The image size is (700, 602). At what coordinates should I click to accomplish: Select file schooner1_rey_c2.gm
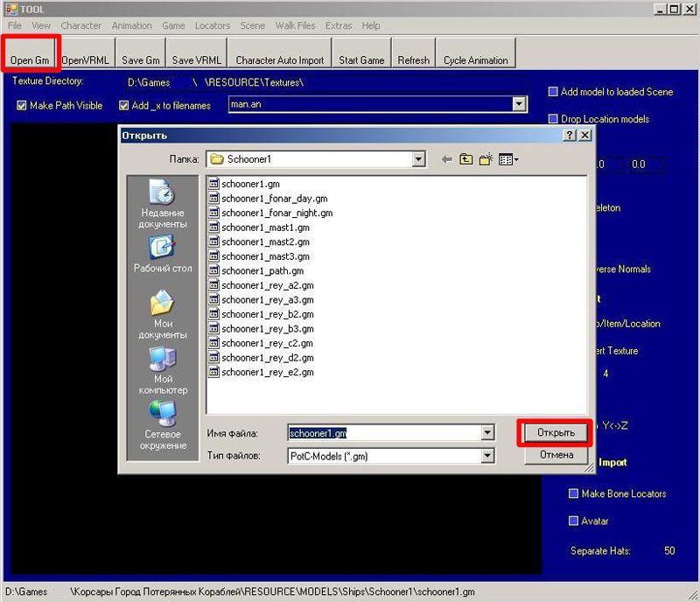coord(261,343)
